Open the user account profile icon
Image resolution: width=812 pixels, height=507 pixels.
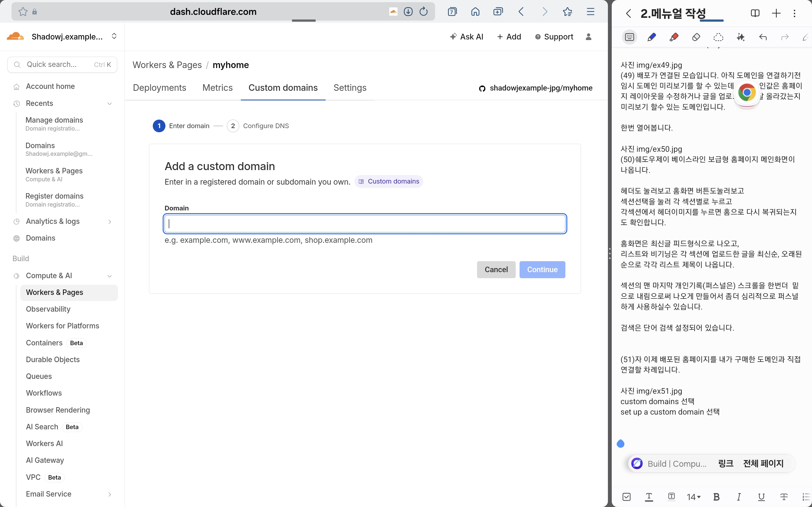[588, 37]
